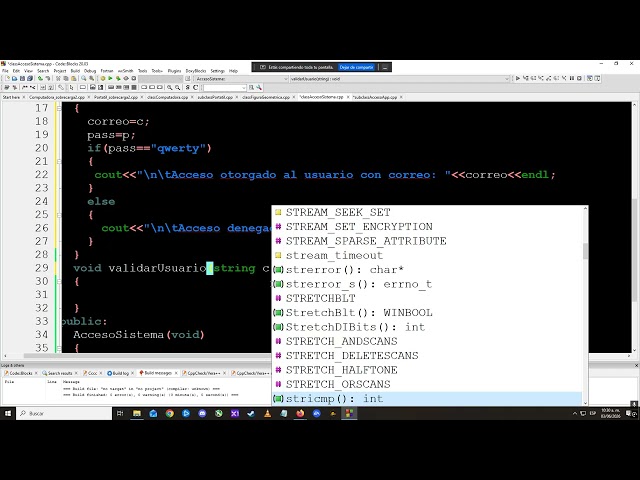
Task: Click the zoom out magnifier icon
Action: (178, 87)
